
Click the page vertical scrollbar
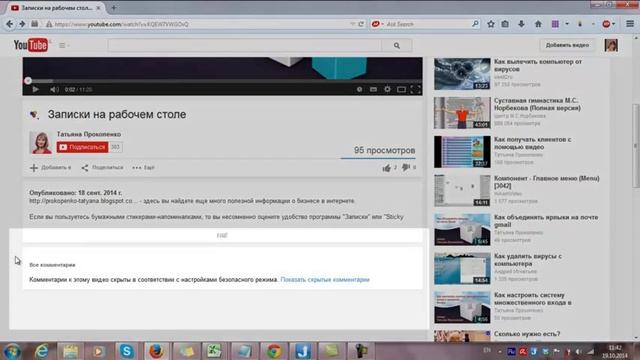[636, 146]
